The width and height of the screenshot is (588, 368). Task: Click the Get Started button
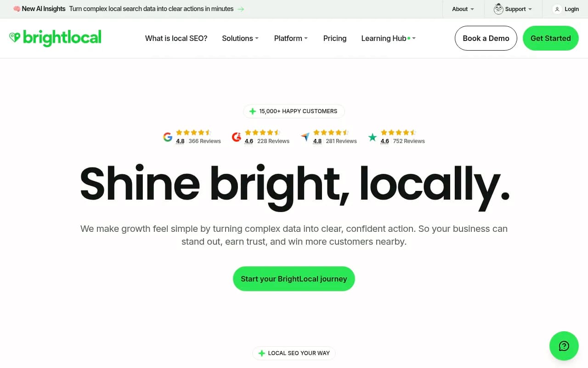click(x=550, y=39)
